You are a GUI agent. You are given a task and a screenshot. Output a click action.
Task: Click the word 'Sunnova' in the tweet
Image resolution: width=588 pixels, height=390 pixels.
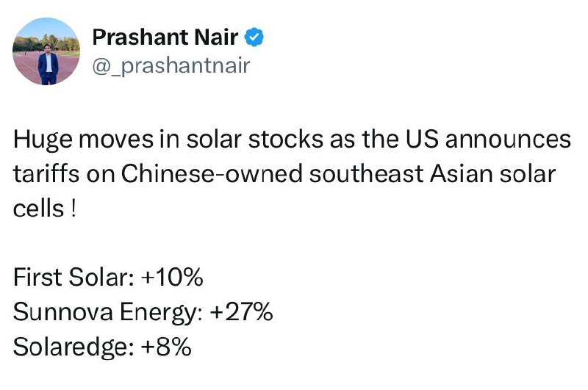click(x=62, y=311)
